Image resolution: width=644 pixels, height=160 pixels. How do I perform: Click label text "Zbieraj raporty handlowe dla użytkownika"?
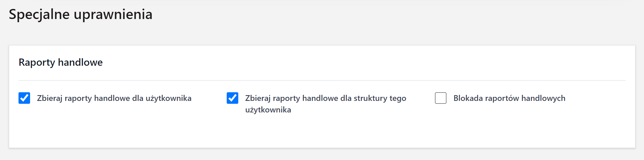pos(114,98)
